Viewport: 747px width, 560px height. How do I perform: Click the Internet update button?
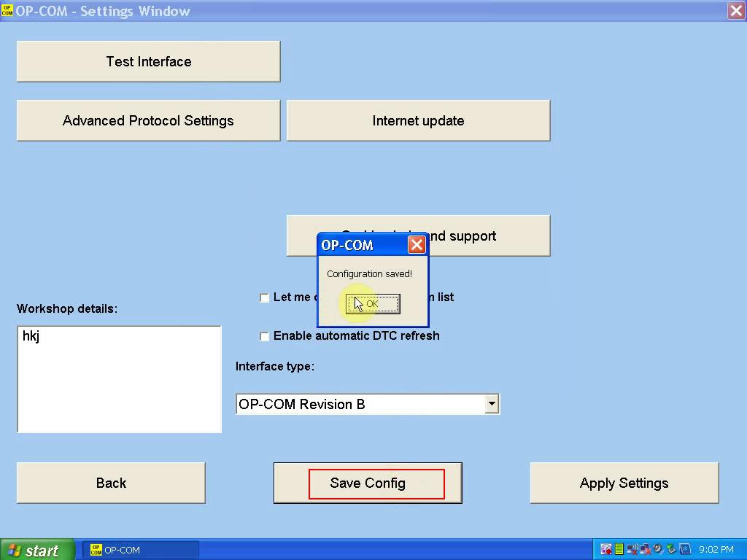click(x=418, y=120)
